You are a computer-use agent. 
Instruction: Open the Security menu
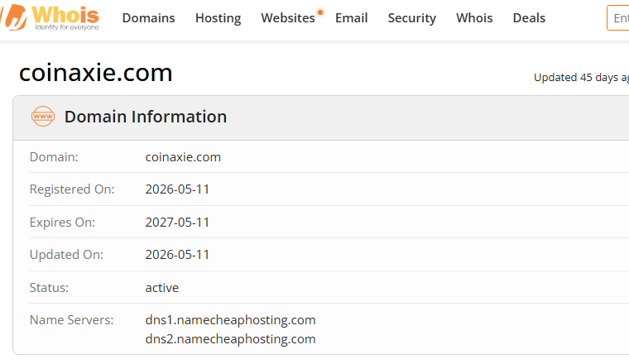tap(412, 18)
